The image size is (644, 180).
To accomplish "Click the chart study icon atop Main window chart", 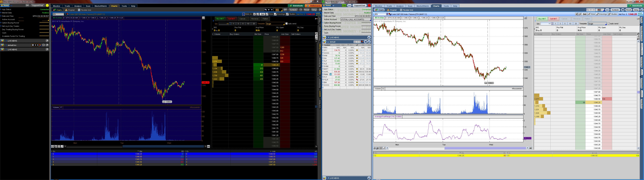I will click(203, 18).
